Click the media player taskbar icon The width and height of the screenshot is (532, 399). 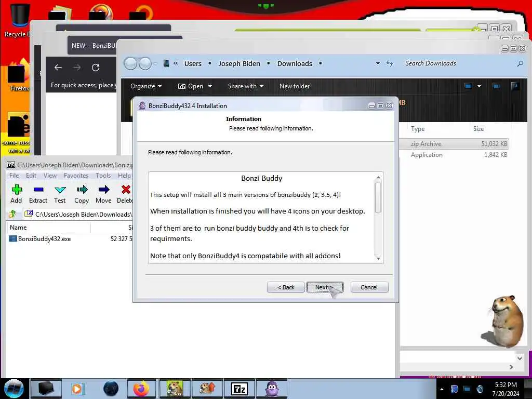(x=77, y=389)
